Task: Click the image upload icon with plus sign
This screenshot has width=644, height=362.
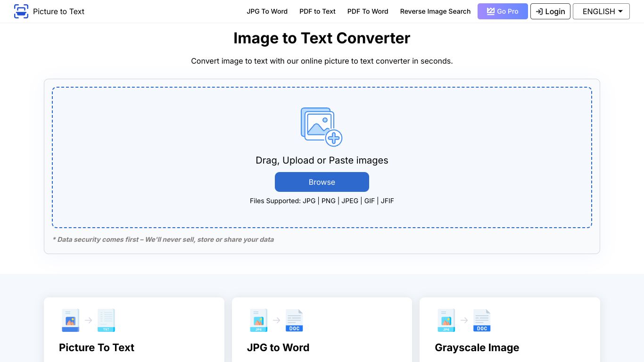Action: (x=322, y=127)
